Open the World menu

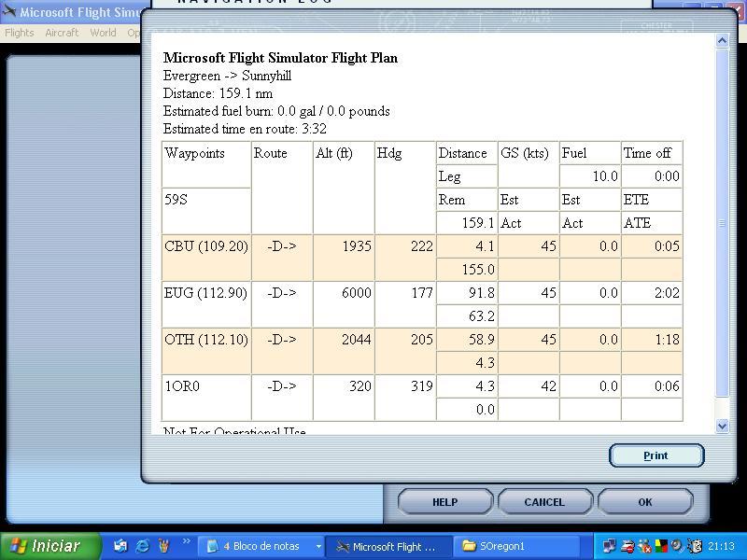[x=103, y=33]
